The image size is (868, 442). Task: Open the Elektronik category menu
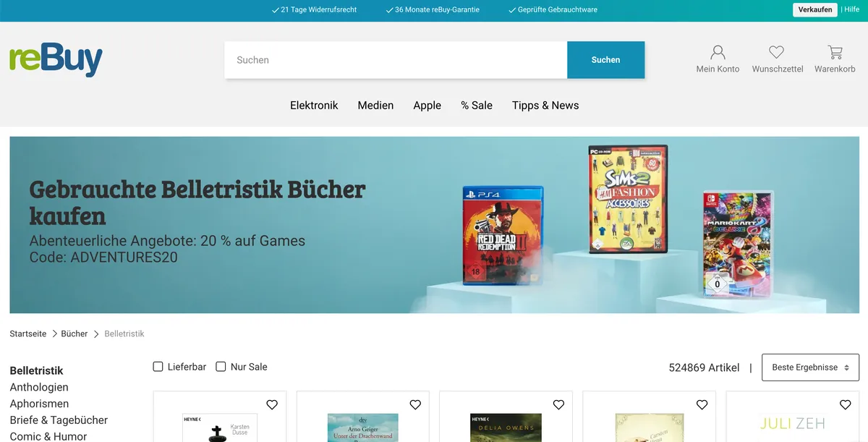(x=314, y=105)
